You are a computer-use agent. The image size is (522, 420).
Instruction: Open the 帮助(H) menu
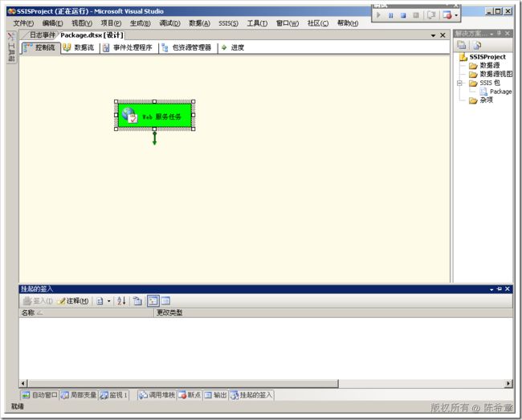348,23
